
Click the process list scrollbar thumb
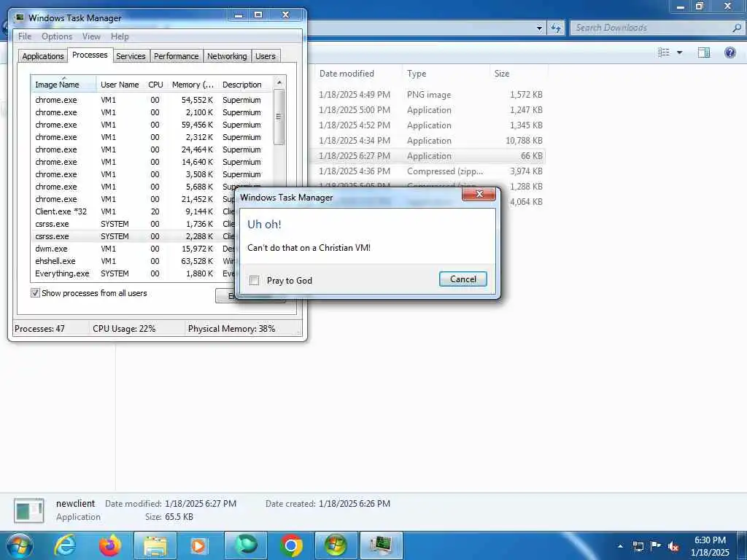(x=279, y=117)
